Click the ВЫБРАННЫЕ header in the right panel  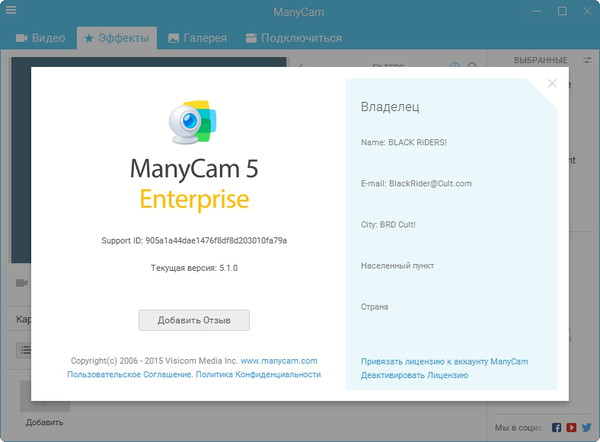(x=540, y=60)
